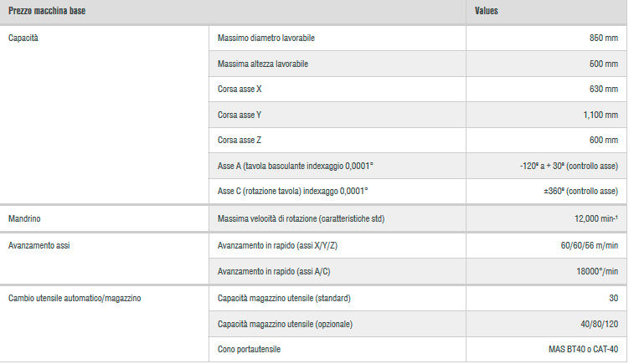The image size is (634, 364).
Task: Click the 'Avanzamento assi' category cell
Action: 37,246
